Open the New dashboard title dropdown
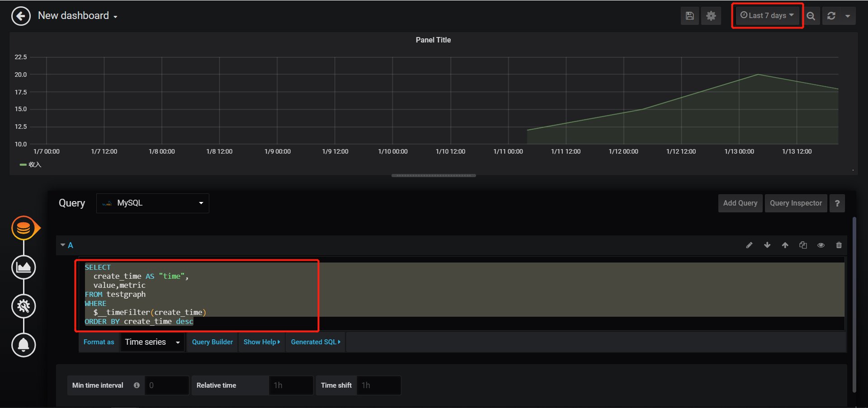The width and height of the screenshot is (868, 408). tap(78, 16)
